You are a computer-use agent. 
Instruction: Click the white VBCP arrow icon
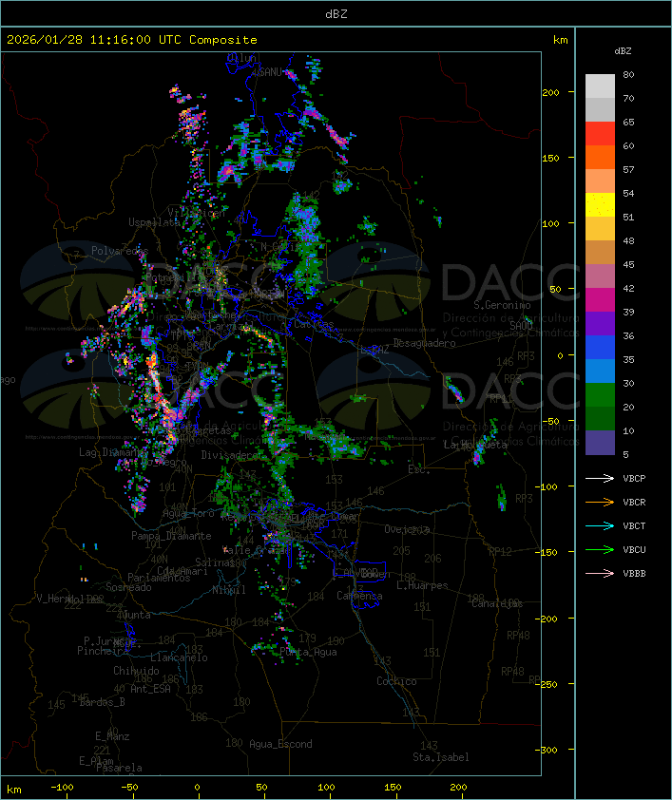click(600, 478)
